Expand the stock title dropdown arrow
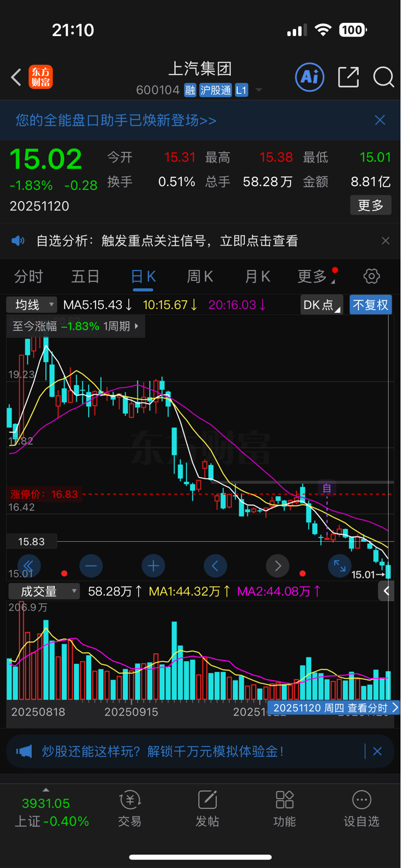401x868 pixels. (x=258, y=90)
